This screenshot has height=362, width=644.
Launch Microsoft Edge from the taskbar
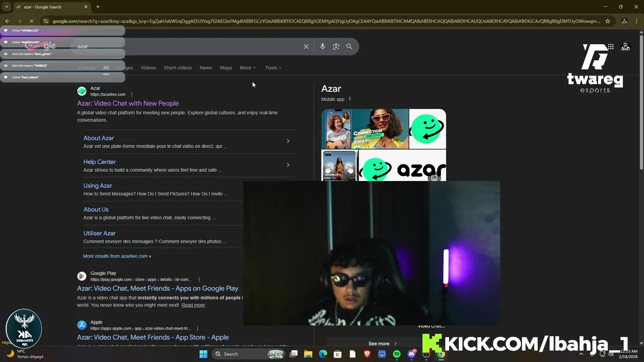[323, 354]
